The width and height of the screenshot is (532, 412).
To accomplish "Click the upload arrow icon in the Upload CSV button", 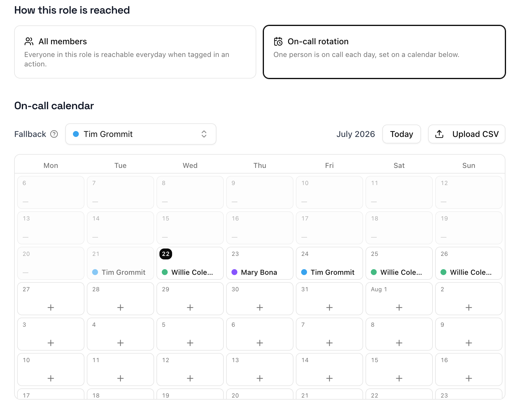I will [439, 134].
